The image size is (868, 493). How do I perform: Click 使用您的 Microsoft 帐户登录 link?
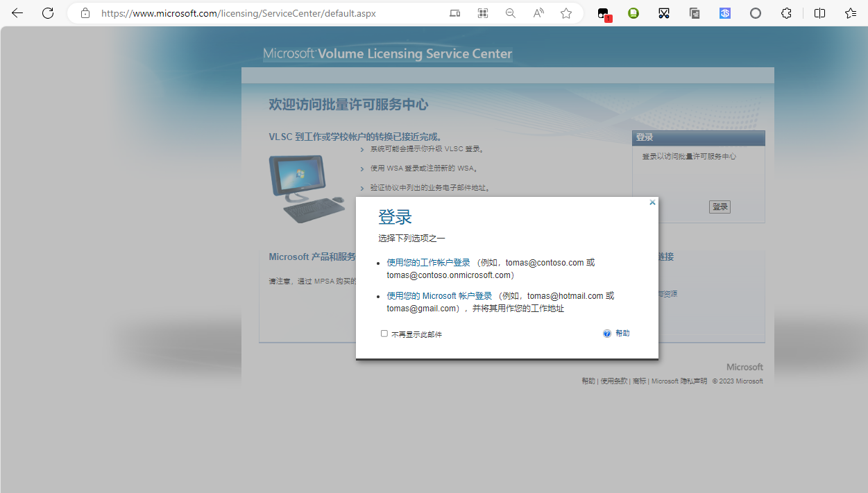click(439, 296)
